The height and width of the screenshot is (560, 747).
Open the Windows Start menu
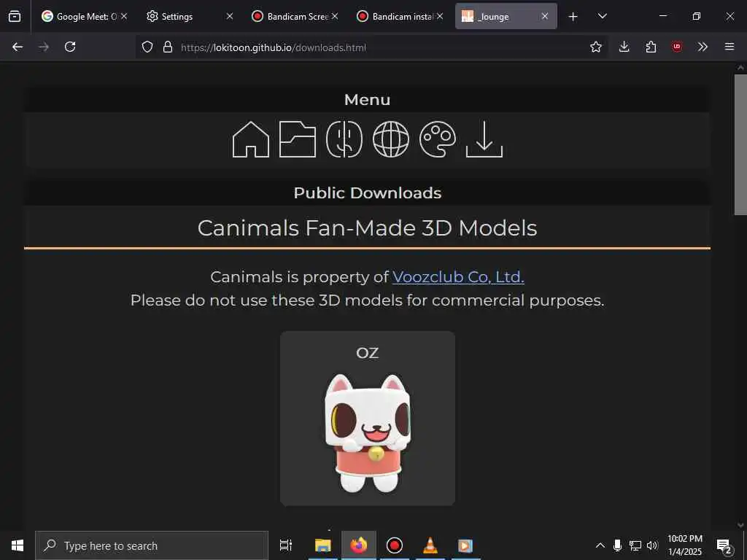pyautogui.click(x=18, y=545)
